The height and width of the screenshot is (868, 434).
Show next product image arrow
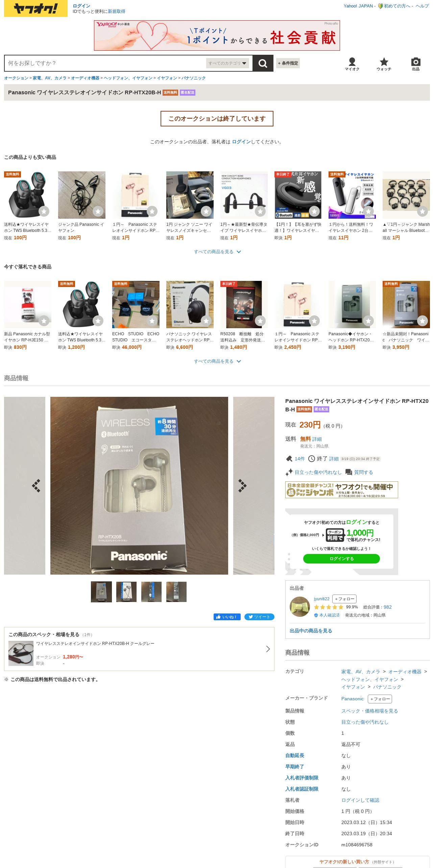tap(242, 485)
